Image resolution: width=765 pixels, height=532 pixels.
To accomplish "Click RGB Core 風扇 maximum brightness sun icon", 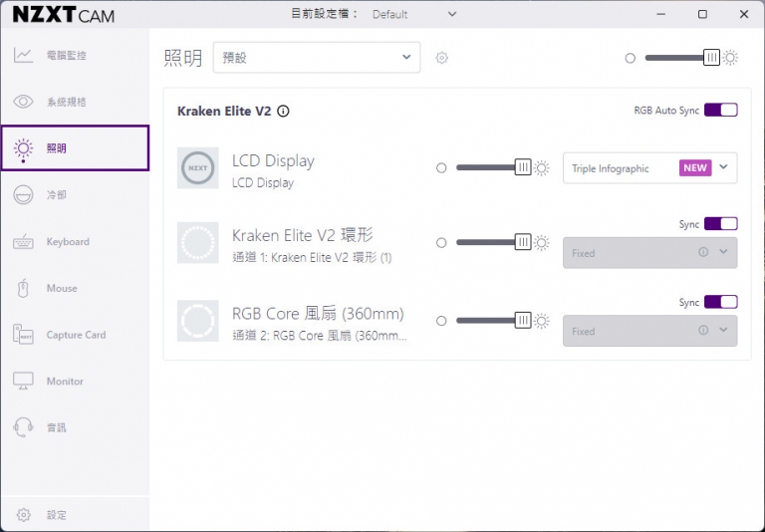I will [x=541, y=321].
